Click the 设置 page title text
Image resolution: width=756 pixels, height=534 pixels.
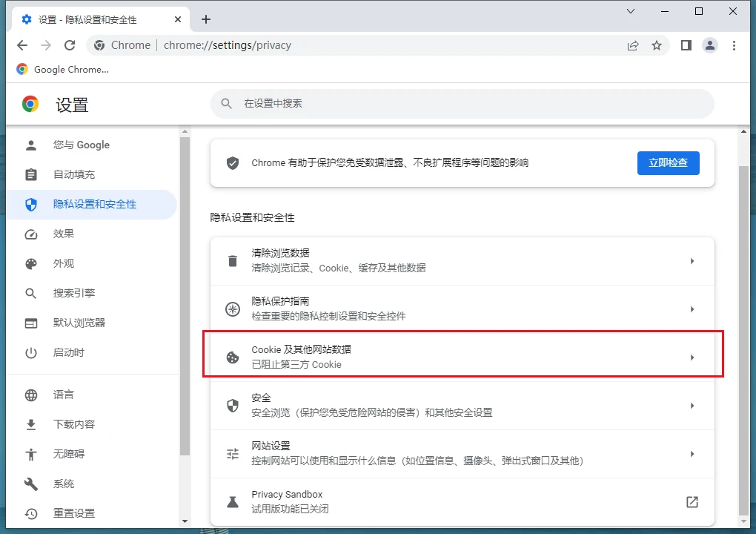pyautogui.click(x=72, y=105)
